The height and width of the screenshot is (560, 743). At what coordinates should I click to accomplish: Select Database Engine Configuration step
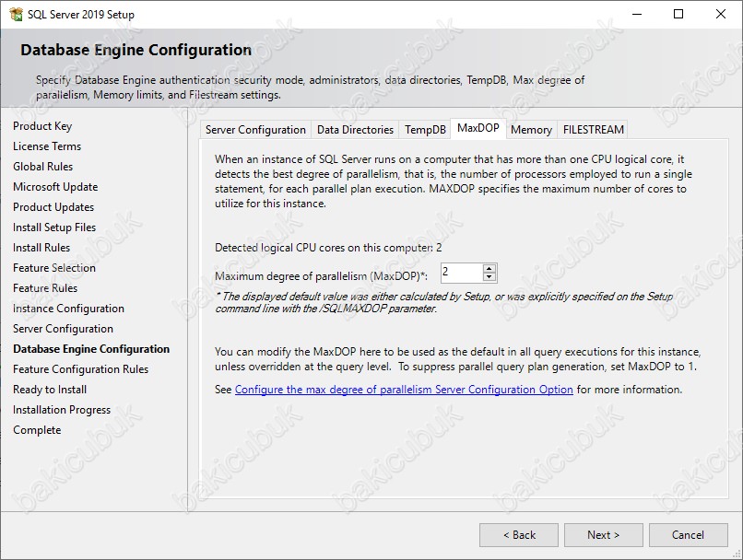[x=91, y=349]
